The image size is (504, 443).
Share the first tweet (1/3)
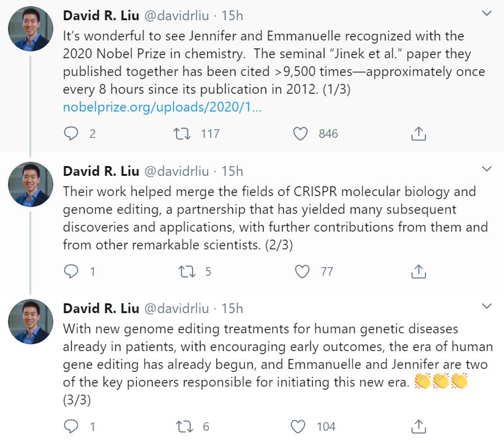click(418, 134)
